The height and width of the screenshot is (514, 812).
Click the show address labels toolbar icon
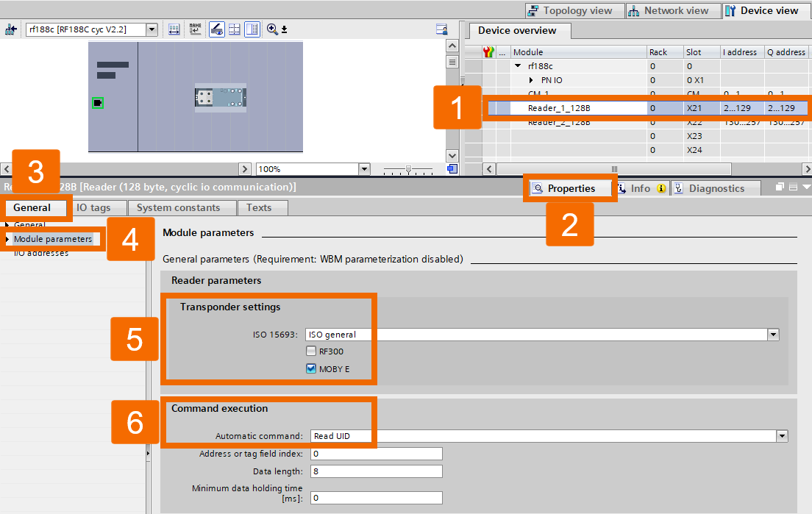174,29
